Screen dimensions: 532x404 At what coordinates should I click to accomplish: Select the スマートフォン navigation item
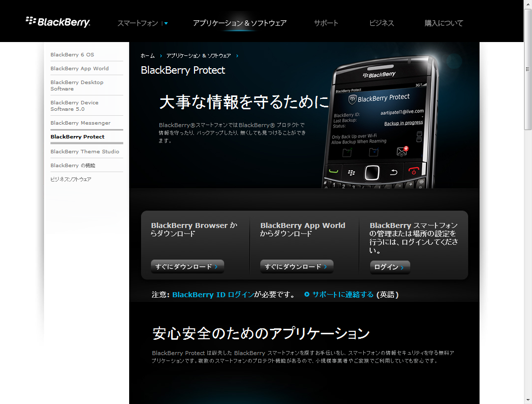[138, 23]
